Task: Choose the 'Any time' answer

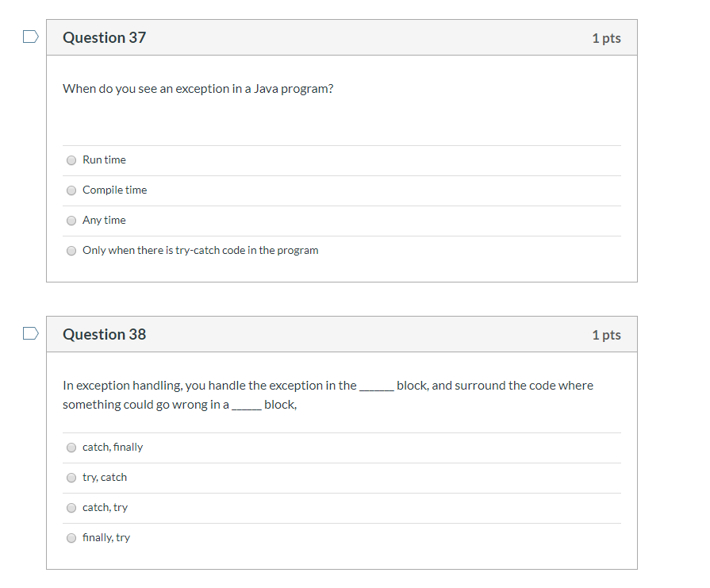Action: pos(71,221)
